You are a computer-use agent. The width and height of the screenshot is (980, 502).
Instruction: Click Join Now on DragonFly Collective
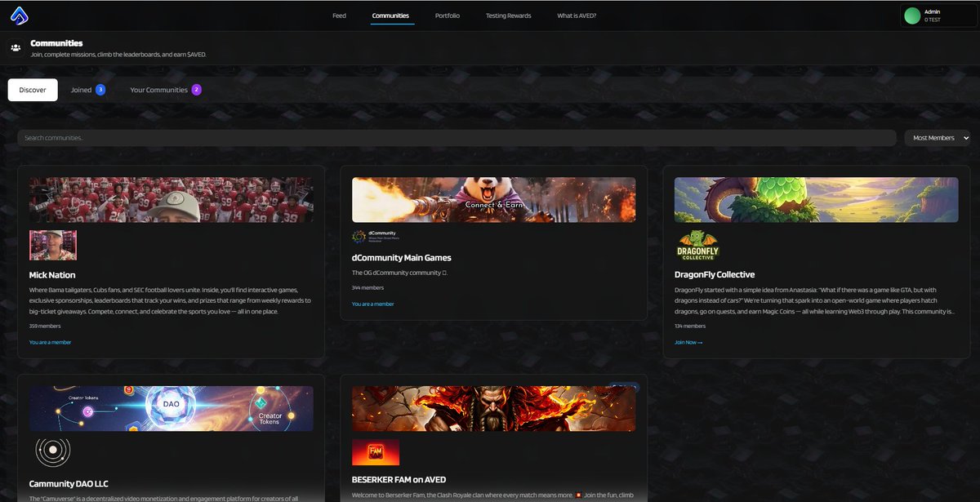tap(688, 342)
